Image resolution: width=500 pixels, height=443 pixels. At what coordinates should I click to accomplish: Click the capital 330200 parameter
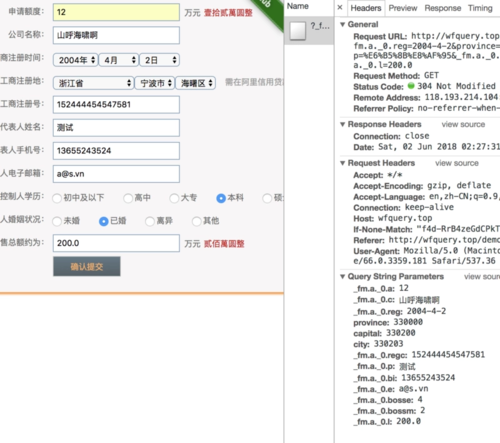pyautogui.click(x=384, y=333)
